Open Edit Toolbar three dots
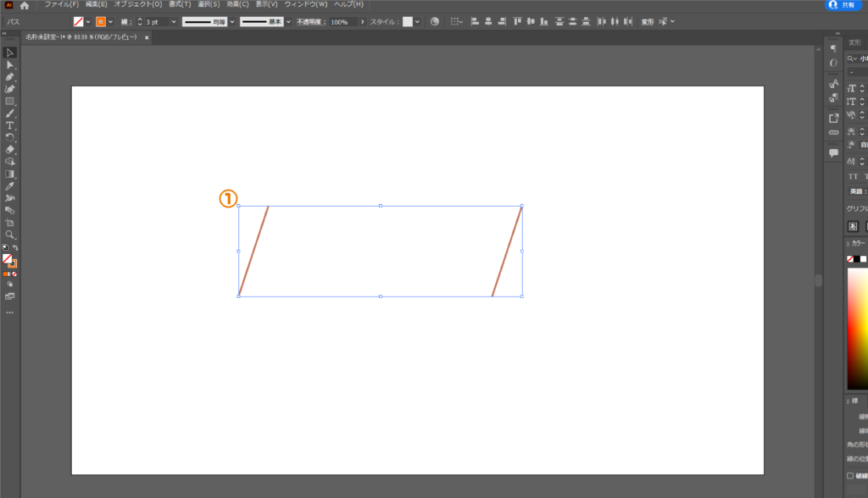This screenshot has height=498, width=868. click(x=9, y=313)
